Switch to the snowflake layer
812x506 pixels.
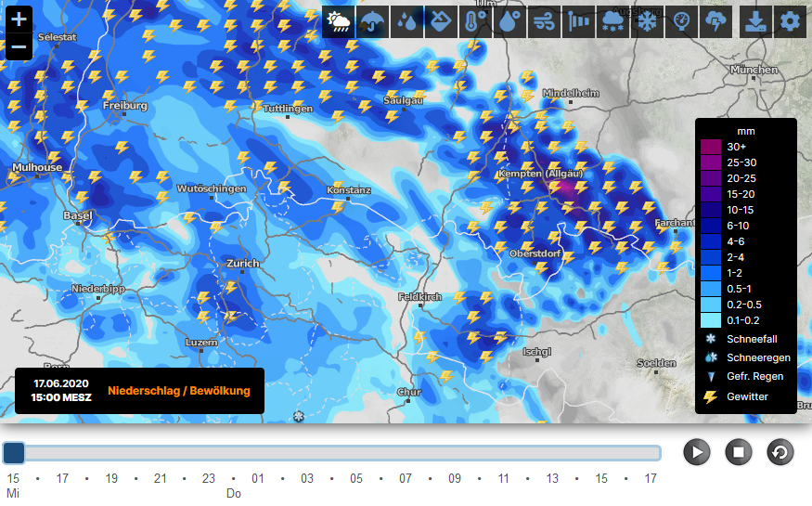pos(646,21)
